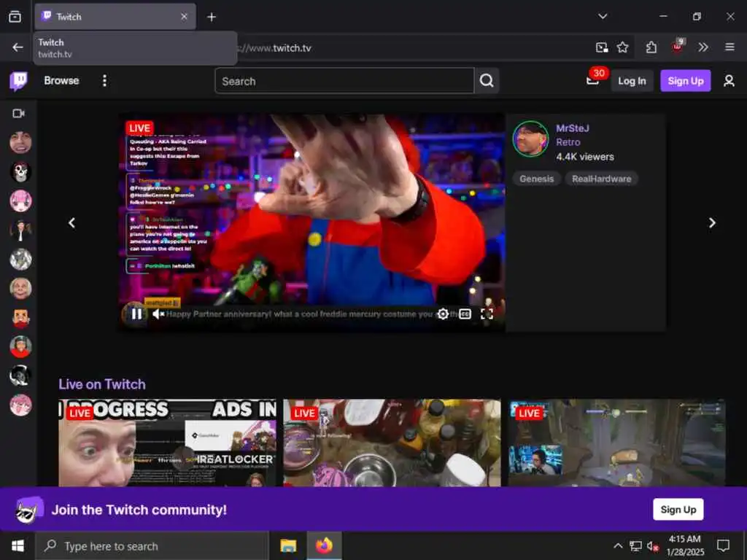The height and width of the screenshot is (560, 747).
Task: Open the user account menu icon
Action: click(729, 81)
